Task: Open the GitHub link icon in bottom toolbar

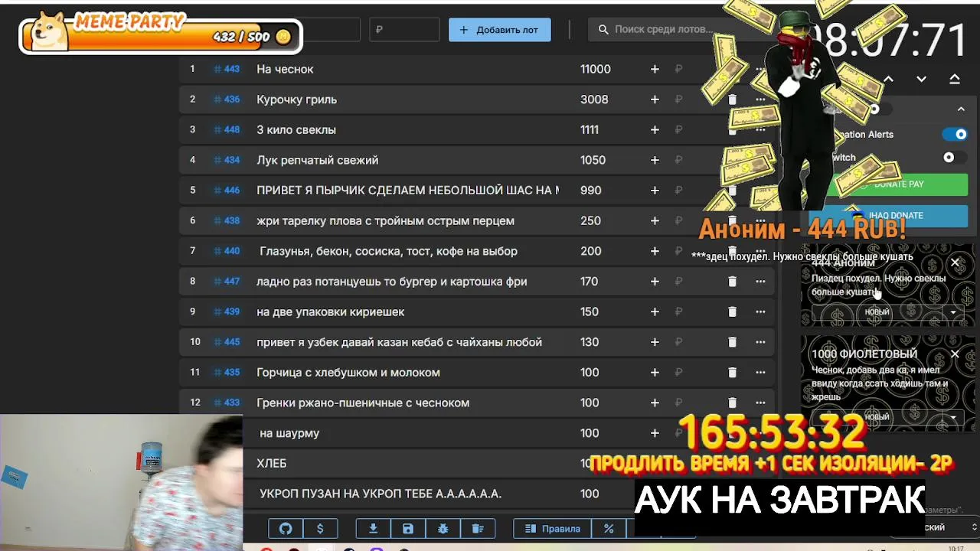Action: click(x=286, y=529)
